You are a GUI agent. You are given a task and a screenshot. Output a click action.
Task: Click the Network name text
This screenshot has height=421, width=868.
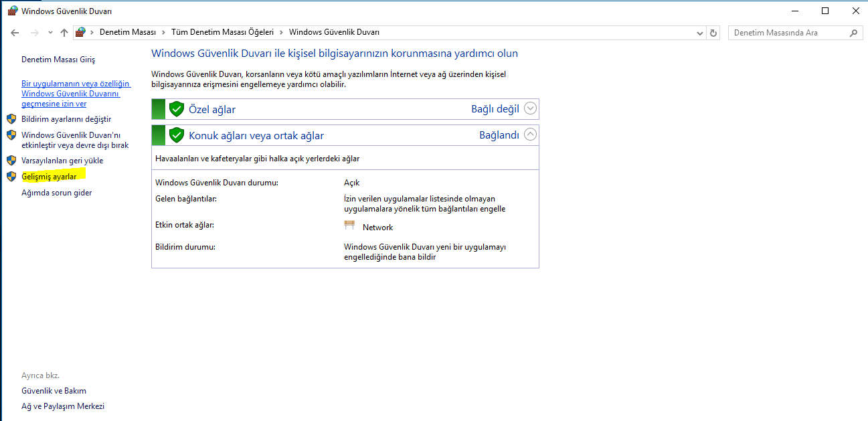tap(378, 228)
